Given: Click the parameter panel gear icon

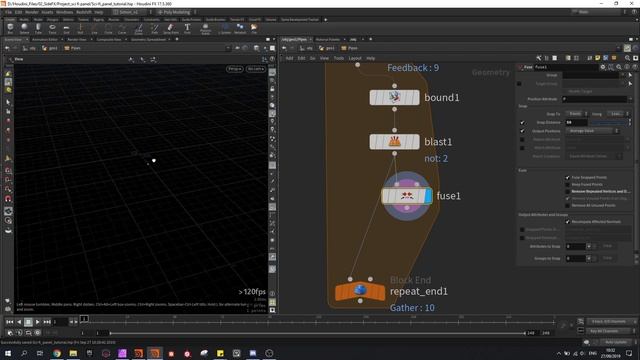Looking at the screenshot, I should click(x=602, y=67).
